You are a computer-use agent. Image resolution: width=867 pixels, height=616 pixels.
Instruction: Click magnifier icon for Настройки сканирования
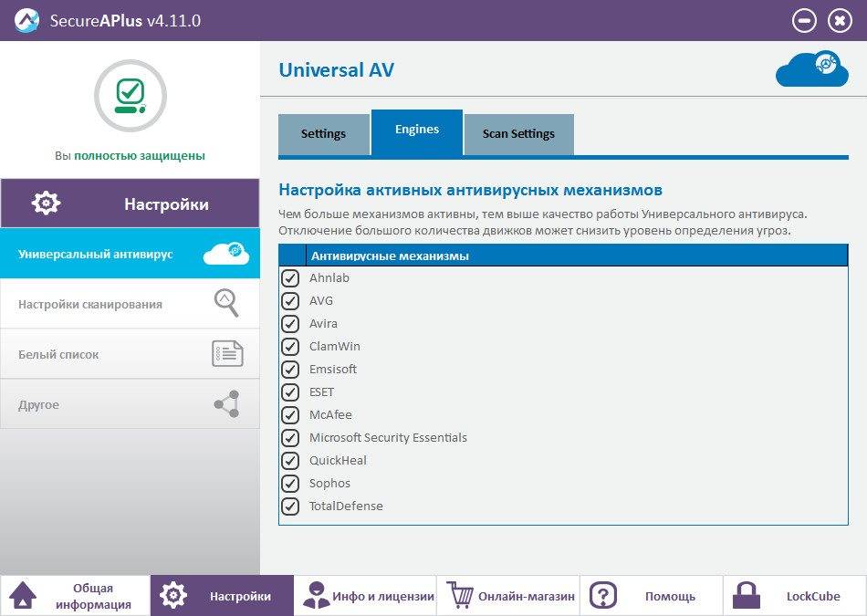(x=226, y=303)
